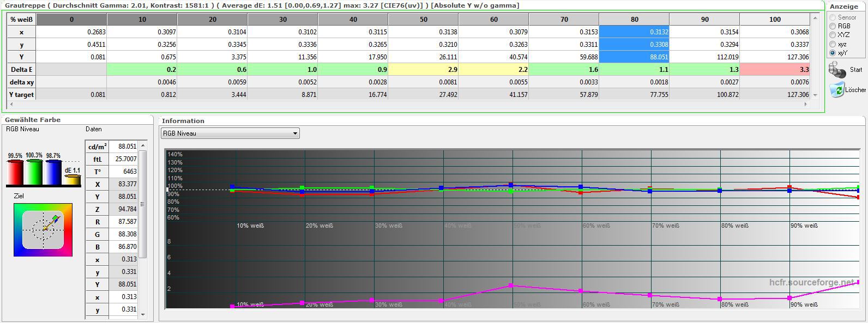This screenshot has width=868, height=323.
Task: Open the RGB Niveau information dropdown
Action: click(x=230, y=133)
